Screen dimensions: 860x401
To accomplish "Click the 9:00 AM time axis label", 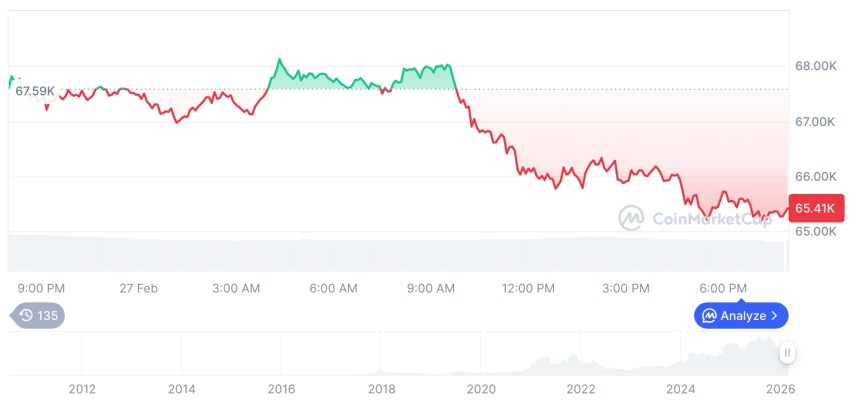I will click(x=431, y=288).
